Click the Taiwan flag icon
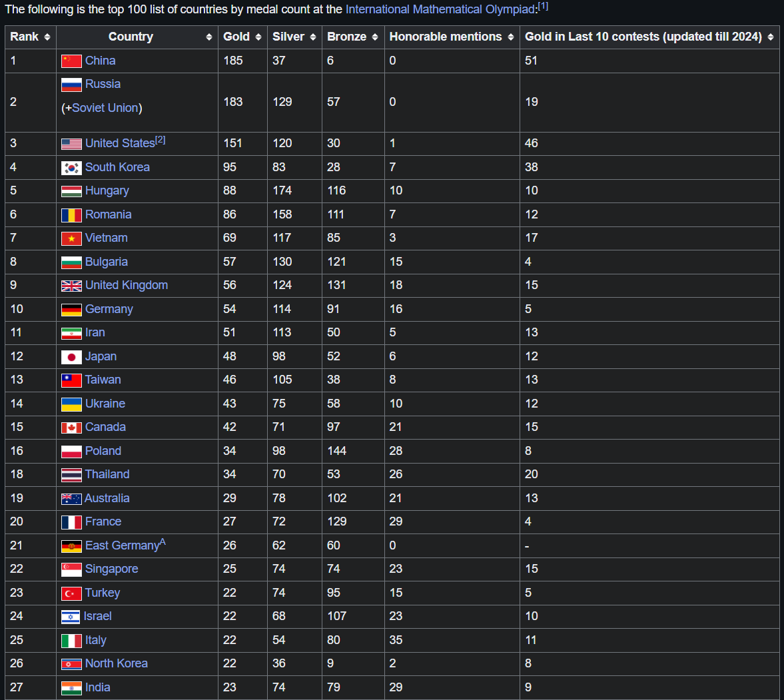Screen dimensions: 784x700 (x=71, y=381)
